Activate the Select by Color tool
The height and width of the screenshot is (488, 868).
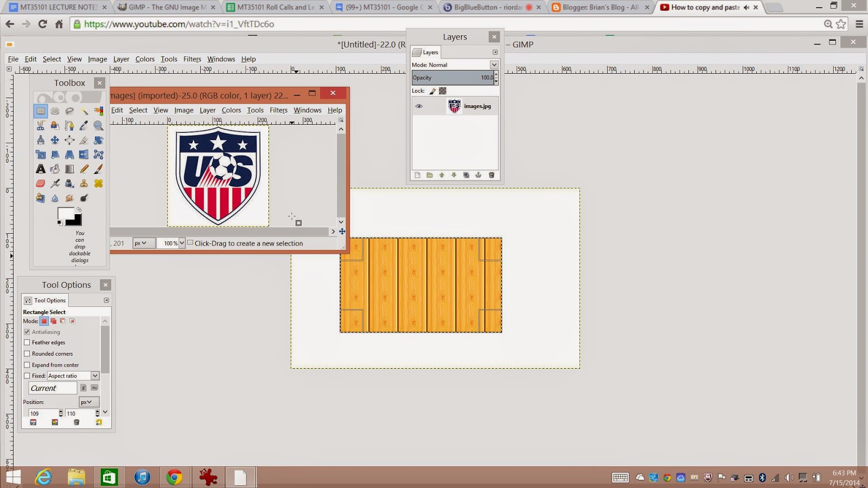(x=99, y=111)
